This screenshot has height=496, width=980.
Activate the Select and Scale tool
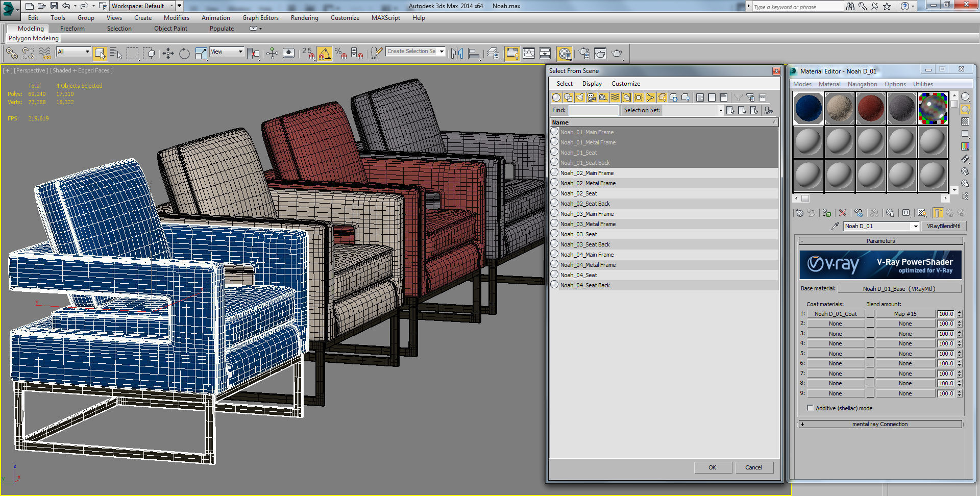(201, 53)
